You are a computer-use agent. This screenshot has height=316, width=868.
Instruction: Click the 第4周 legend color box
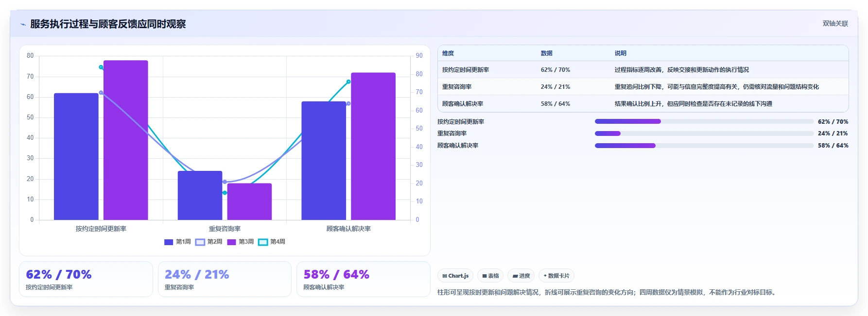263,242
